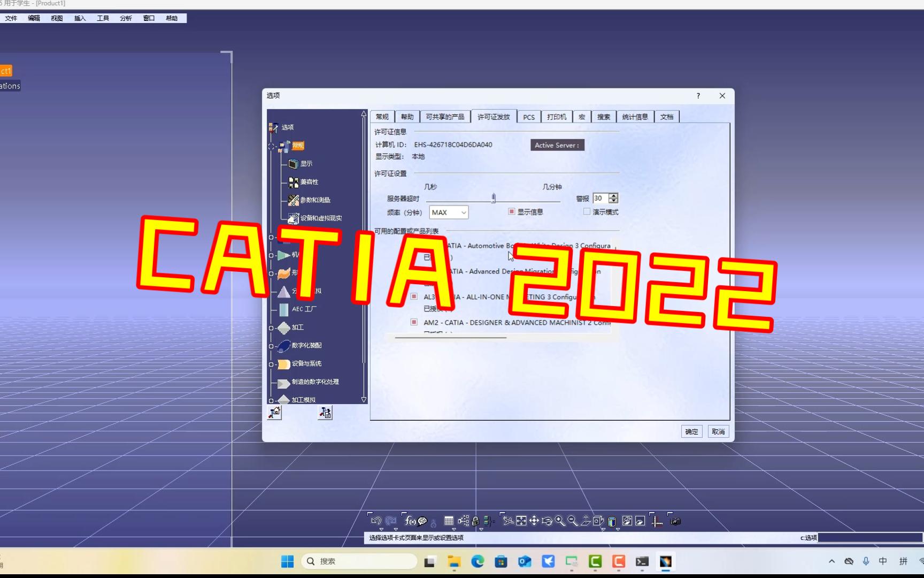Viewport: 924px width, 578px height.
Task: Expand the 加工 tree node
Action: (x=271, y=328)
